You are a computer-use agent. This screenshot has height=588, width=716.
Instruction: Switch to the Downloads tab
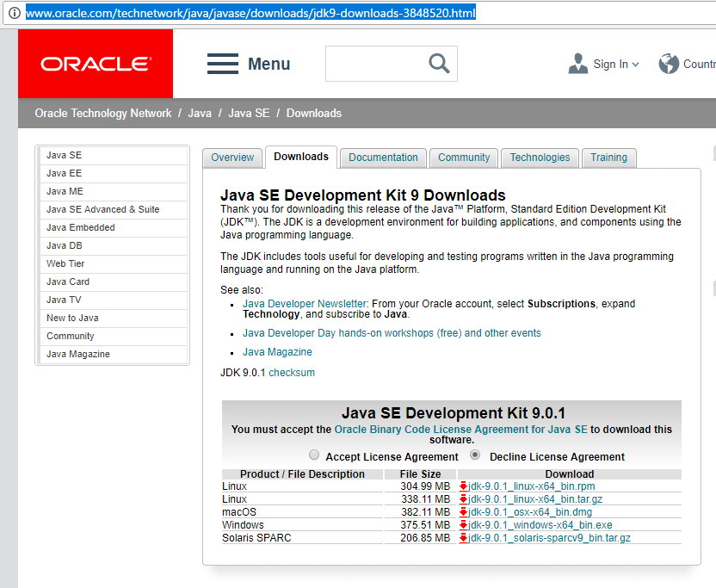pyautogui.click(x=301, y=157)
